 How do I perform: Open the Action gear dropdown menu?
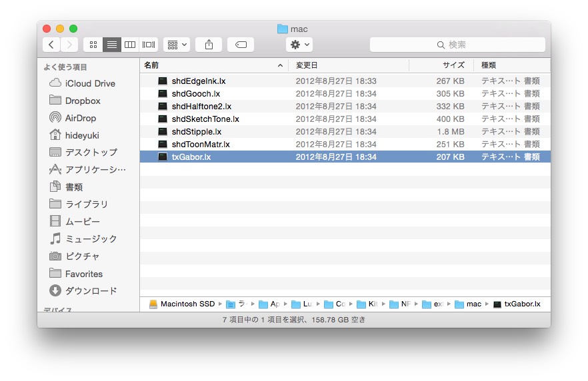point(299,45)
